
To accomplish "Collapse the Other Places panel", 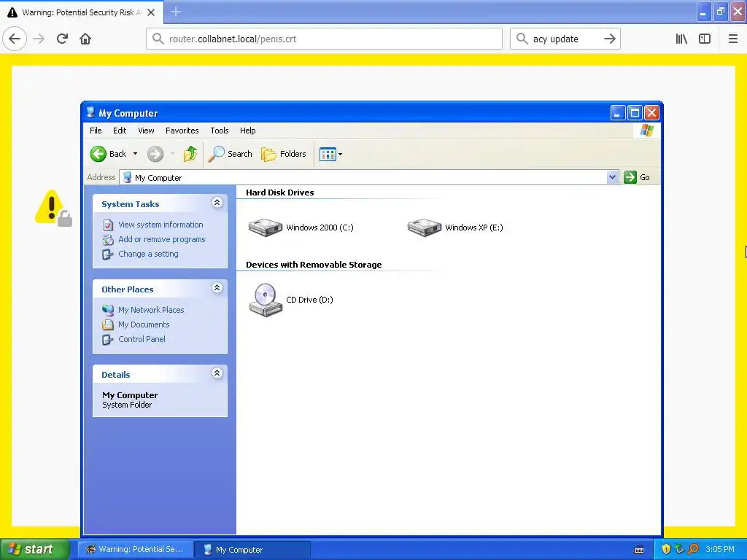I will [x=217, y=287].
